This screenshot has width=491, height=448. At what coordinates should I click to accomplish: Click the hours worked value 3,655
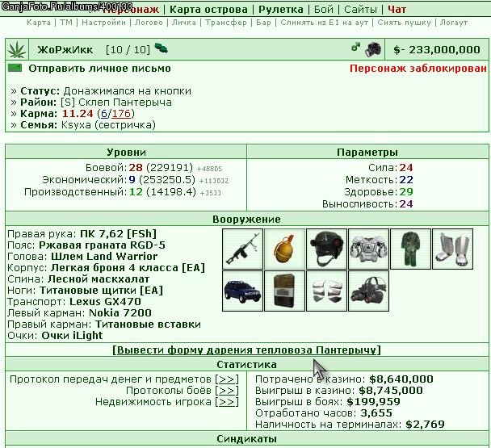click(x=376, y=413)
